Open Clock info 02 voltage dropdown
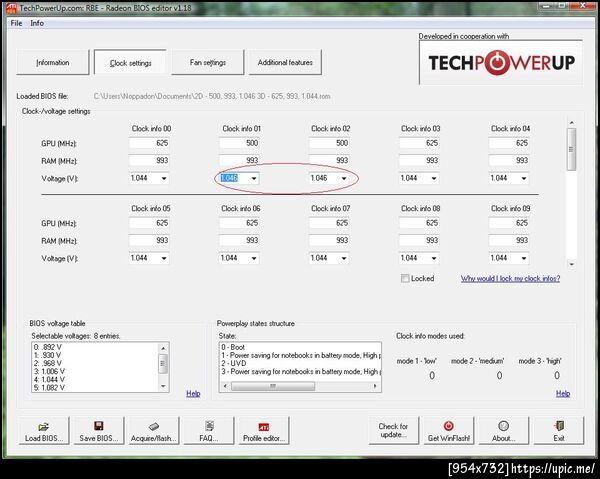The height and width of the screenshot is (479, 600). 344,178
